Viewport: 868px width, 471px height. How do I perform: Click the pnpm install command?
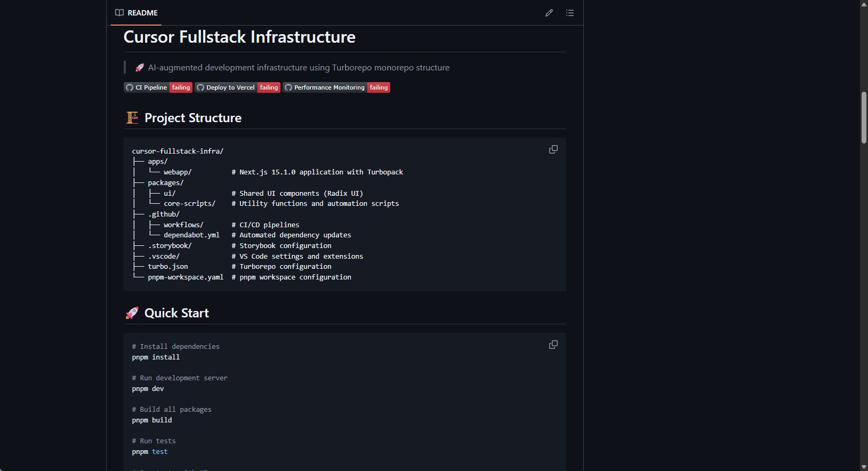point(156,357)
